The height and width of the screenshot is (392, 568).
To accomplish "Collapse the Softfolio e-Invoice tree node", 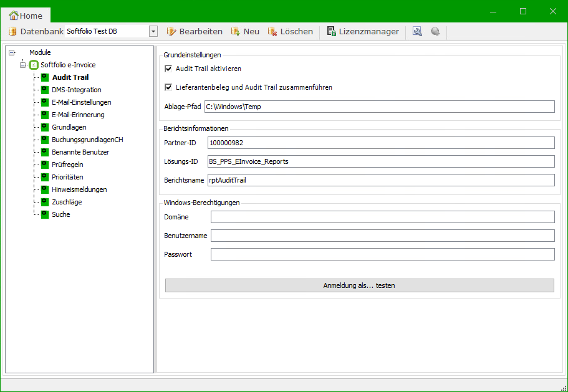I will [23, 65].
